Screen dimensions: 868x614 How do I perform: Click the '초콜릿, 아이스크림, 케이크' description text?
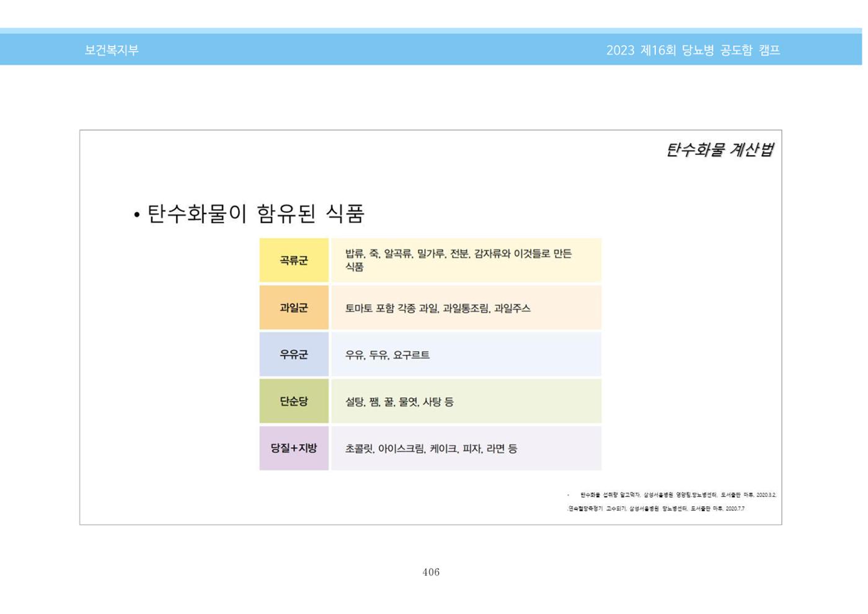point(401,448)
